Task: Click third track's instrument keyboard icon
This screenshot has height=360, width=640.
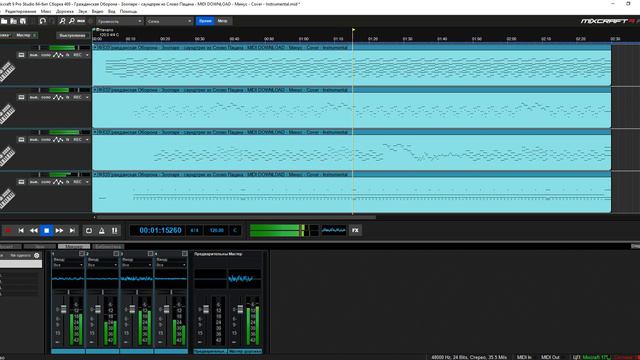Action: 21,140
